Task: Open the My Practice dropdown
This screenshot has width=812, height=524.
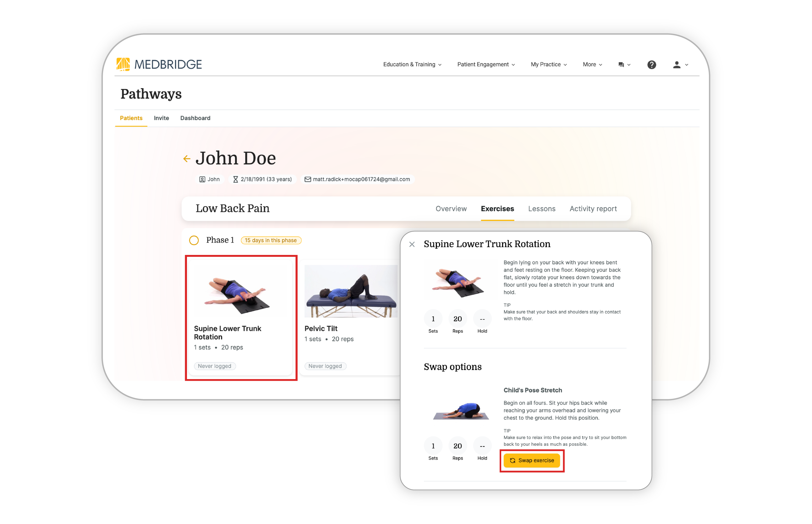Action: [548, 64]
